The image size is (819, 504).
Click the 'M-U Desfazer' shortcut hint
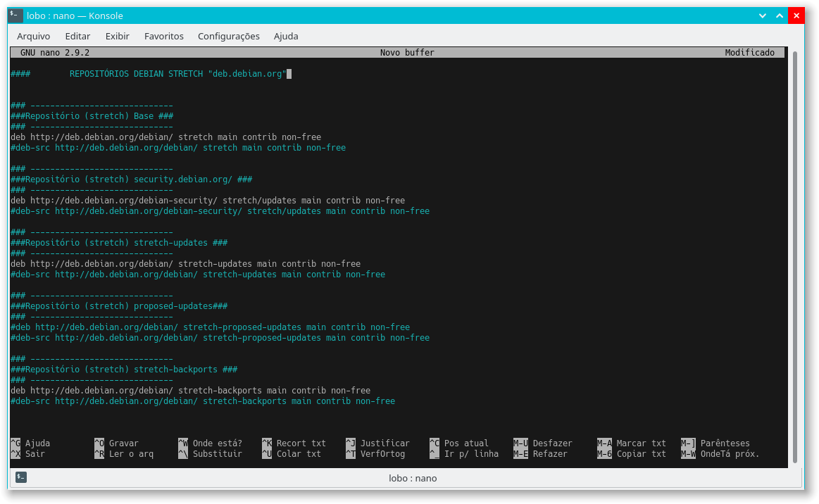click(x=543, y=443)
